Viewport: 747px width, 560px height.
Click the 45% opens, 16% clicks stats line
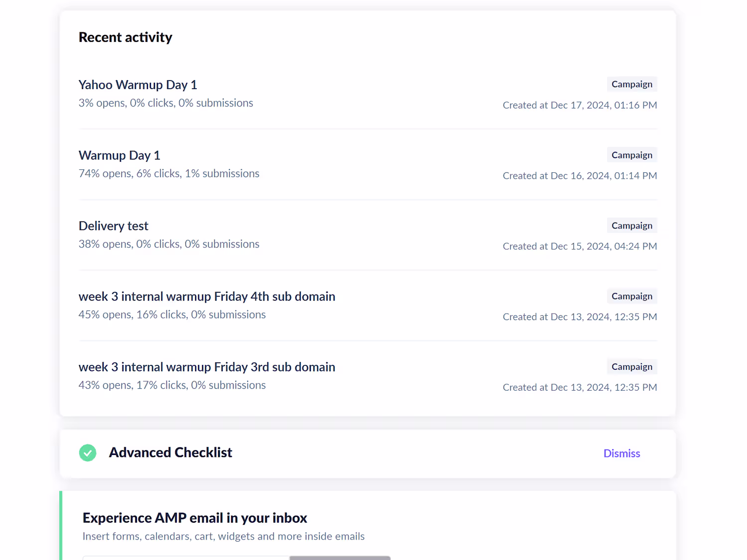coord(172,315)
